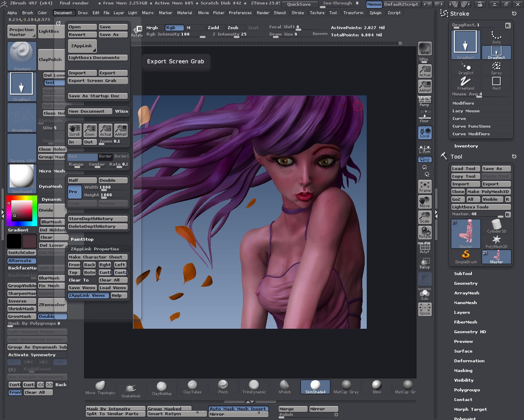
Task: Select the Scale view icon
Action: pyautogui.click(x=425, y=217)
